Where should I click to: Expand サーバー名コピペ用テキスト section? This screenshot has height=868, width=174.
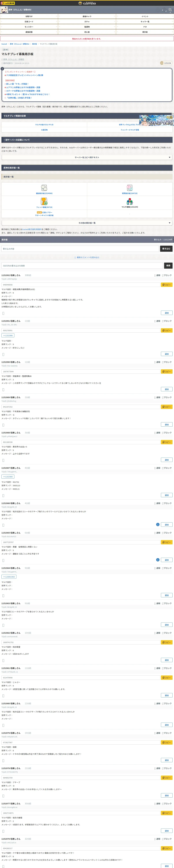click(87, 157)
